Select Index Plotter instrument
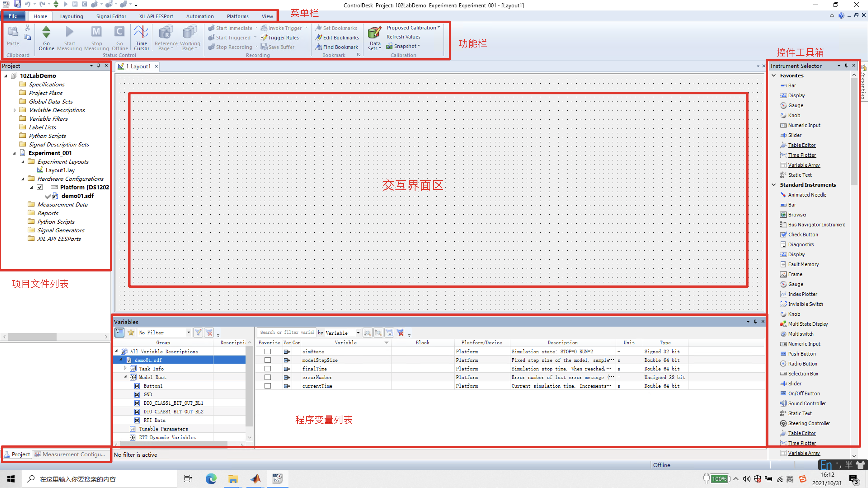Viewport: 868px width, 488px height. [x=799, y=294]
